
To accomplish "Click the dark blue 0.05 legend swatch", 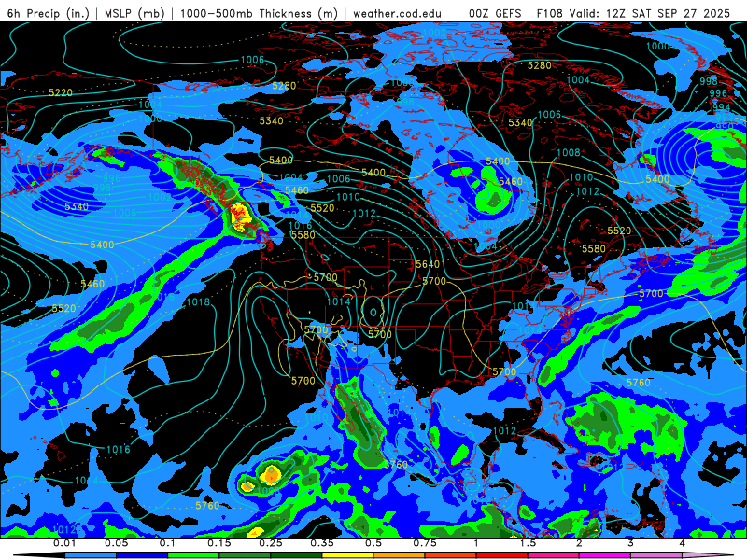I will [x=142, y=555].
